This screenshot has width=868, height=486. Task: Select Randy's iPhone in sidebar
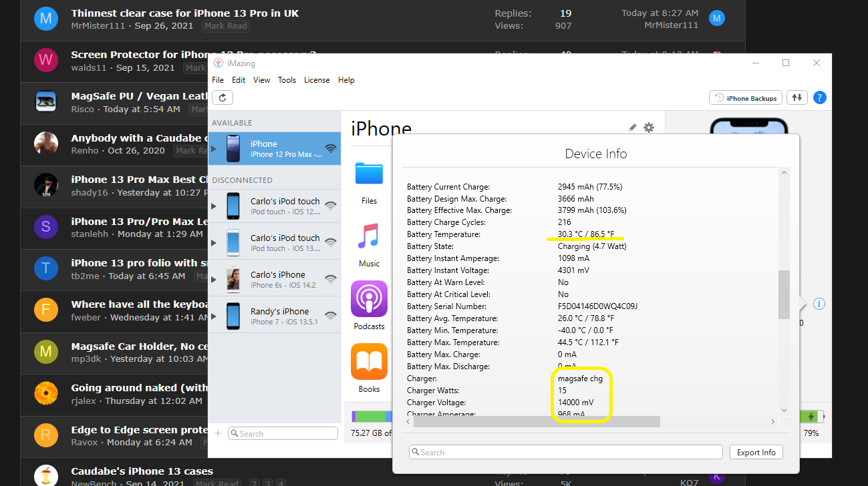[x=275, y=316]
